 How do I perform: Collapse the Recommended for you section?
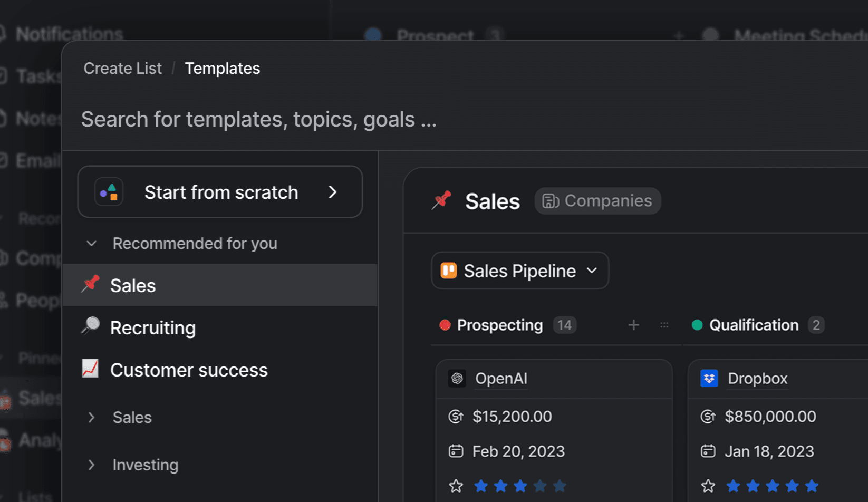(x=92, y=244)
